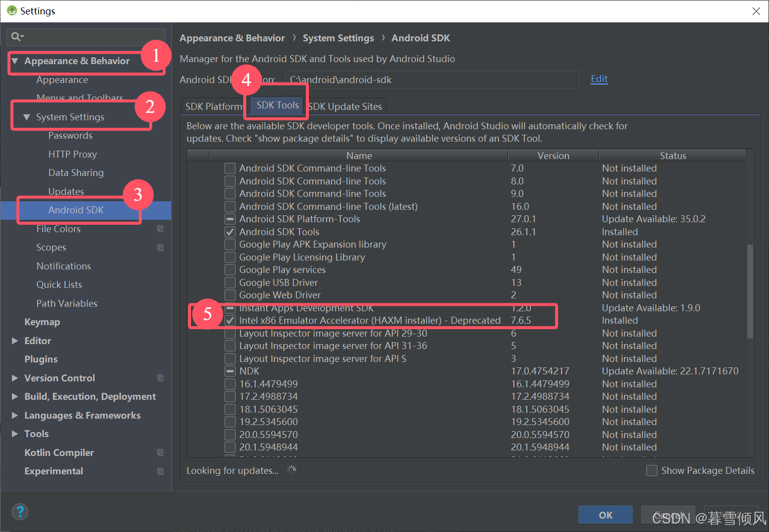
Task: Open the Plugins settings page
Action: tap(41, 359)
